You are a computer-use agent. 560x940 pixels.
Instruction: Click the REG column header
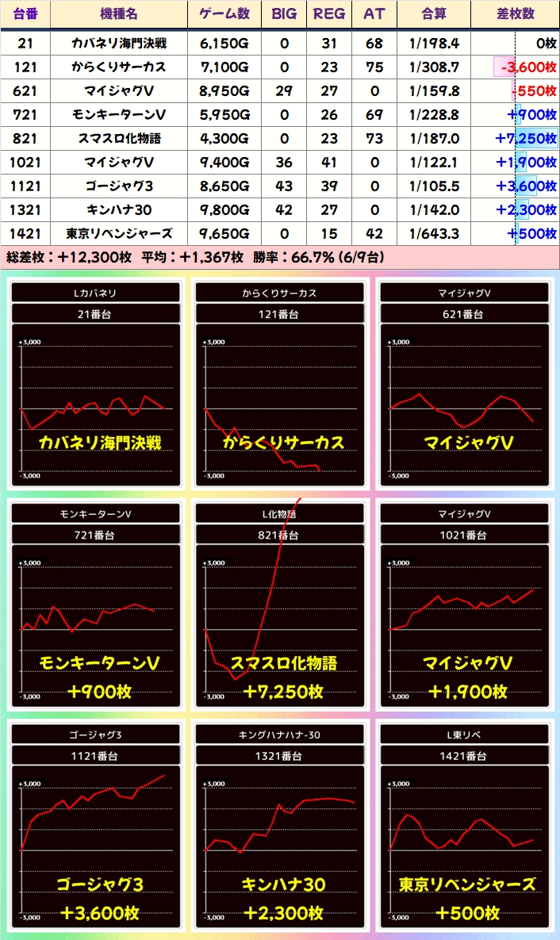[x=329, y=14]
